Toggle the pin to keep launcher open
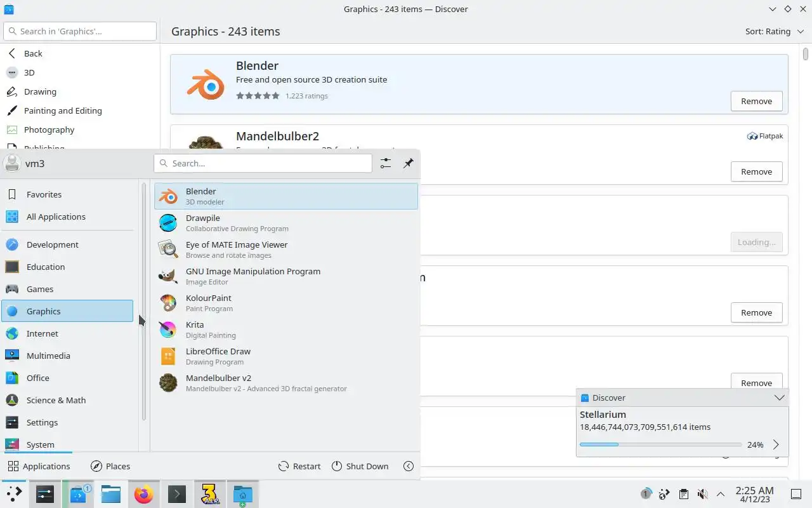 click(x=409, y=163)
